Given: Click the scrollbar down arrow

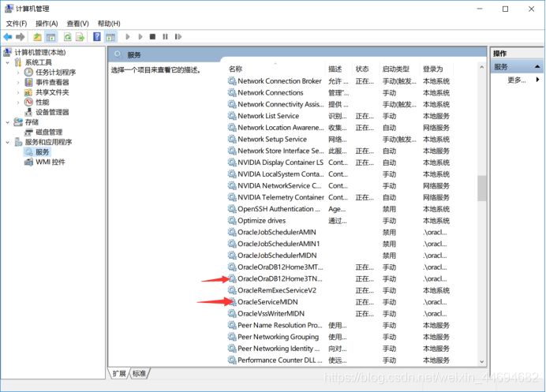Looking at the screenshot, I should pyautogui.click(x=481, y=362).
